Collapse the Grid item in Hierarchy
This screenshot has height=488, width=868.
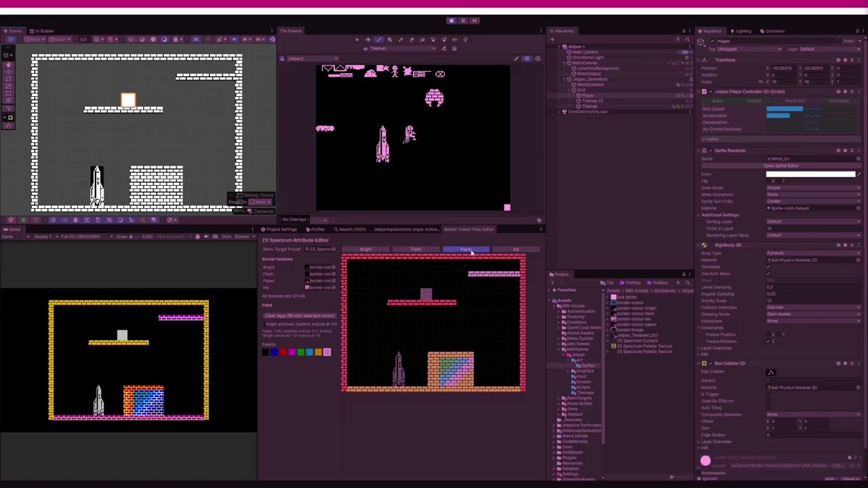pyautogui.click(x=568, y=90)
